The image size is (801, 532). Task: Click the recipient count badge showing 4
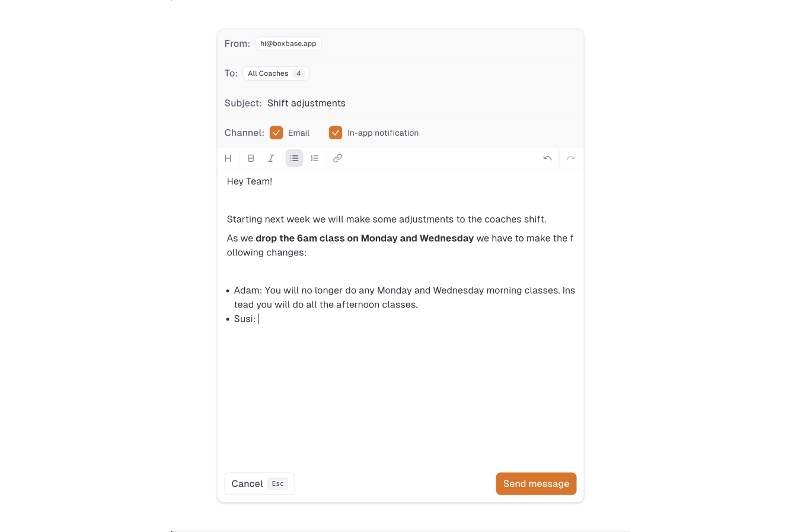tap(299, 73)
